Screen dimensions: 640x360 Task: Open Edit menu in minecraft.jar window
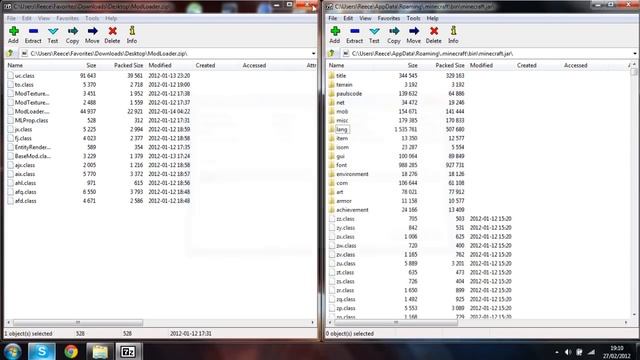coord(348,18)
